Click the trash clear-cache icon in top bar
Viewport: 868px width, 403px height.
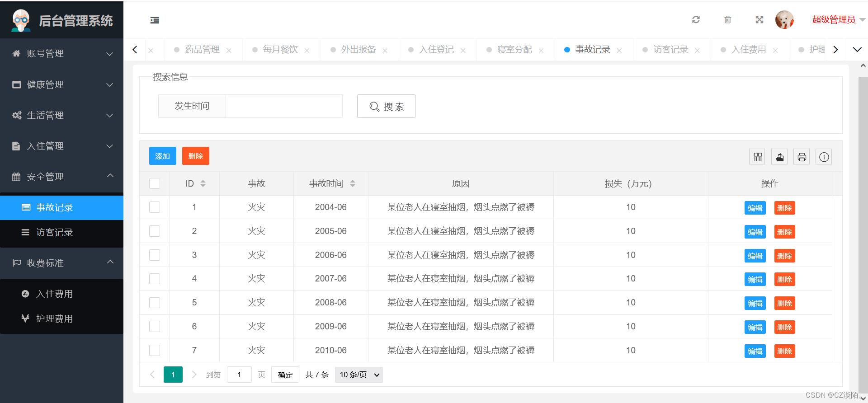pos(727,19)
